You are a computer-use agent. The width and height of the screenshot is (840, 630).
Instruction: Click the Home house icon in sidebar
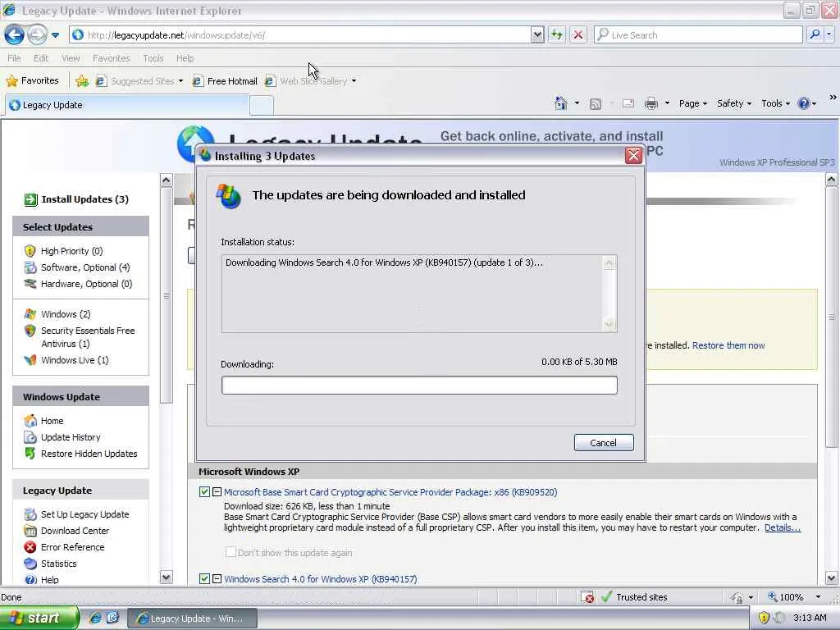(x=30, y=421)
